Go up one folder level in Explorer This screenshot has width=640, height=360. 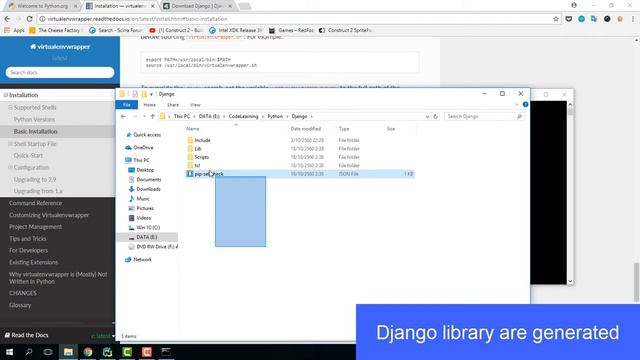click(153, 116)
